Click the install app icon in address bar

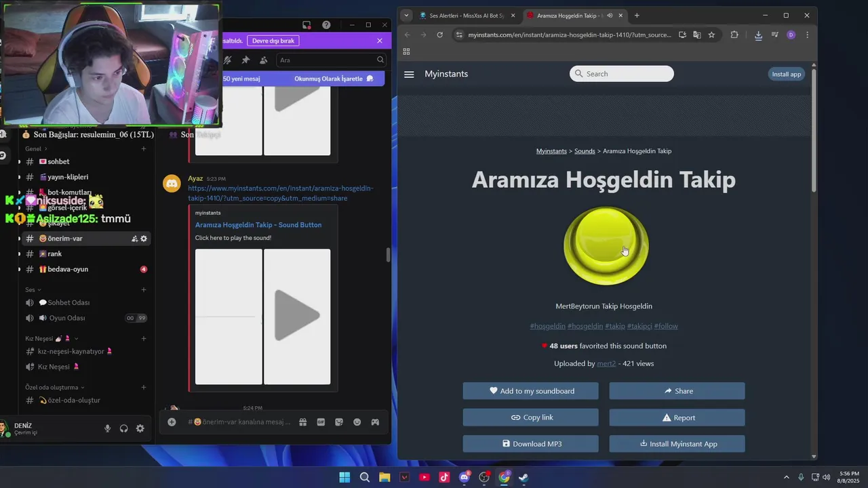click(682, 35)
